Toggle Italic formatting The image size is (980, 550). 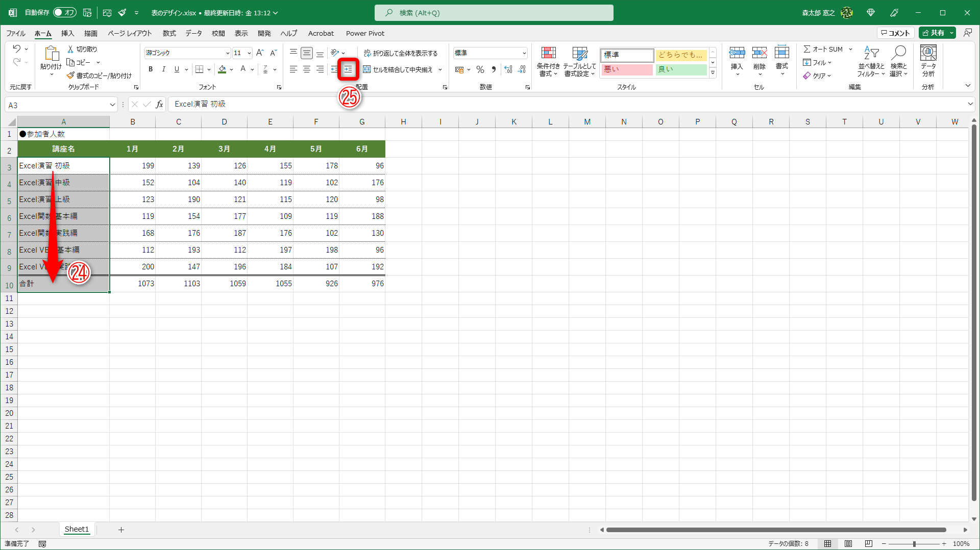pyautogui.click(x=163, y=69)
